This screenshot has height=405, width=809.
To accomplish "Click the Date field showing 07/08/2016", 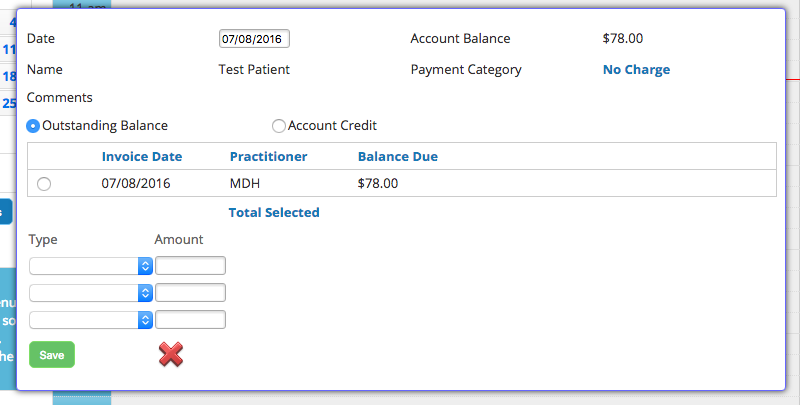I will point(254,39).
